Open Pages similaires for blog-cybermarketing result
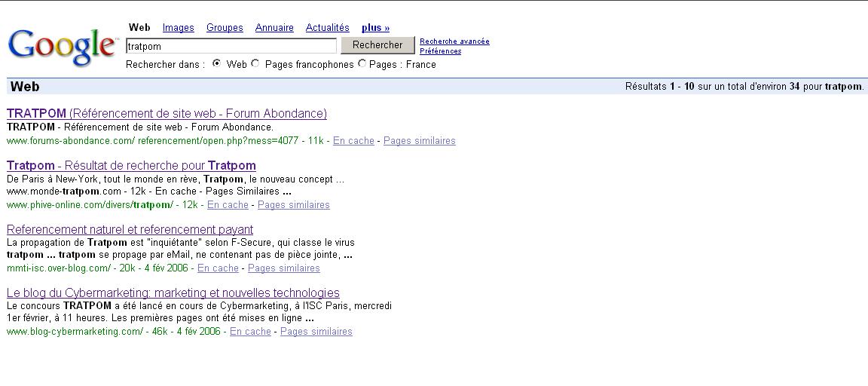 point(316,332)
